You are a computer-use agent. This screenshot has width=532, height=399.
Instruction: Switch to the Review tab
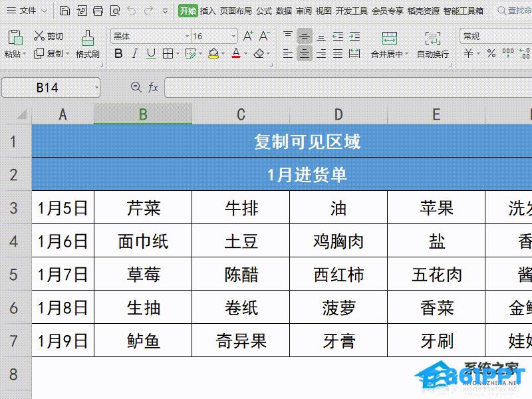coord(304,11)
